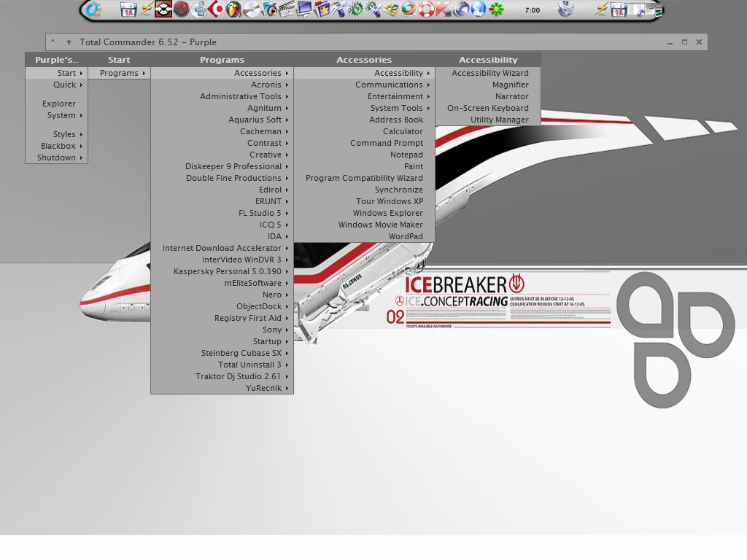The width and height of the screenshot is (747, 560).
Task: Open the CD disc icon in dock
Action: point(252,9)
